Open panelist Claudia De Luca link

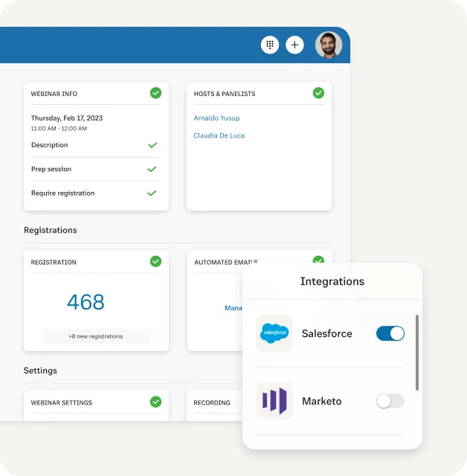[x=219, y=136]
